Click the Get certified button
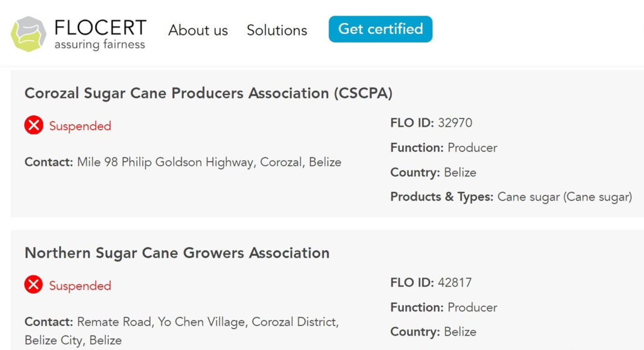The height and width of the screenshot is (350, 644). click(x=380, y=29)
